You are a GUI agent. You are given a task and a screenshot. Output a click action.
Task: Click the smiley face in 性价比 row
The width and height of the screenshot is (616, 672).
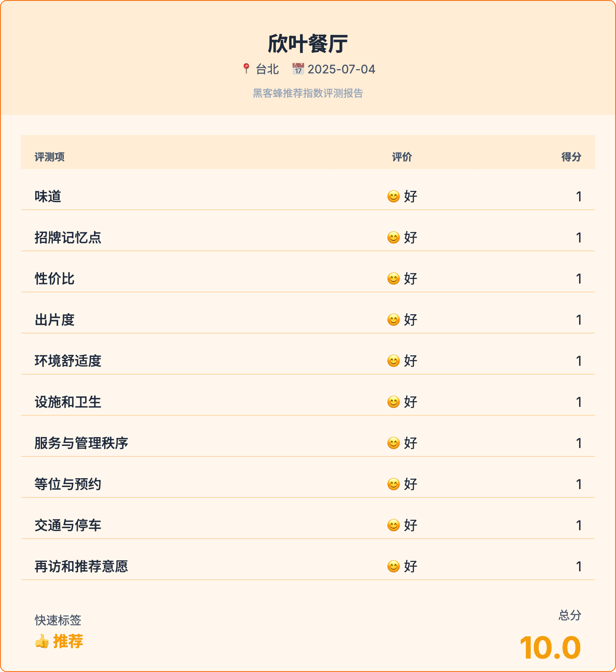pyautogui.click(x=393, y=279)
